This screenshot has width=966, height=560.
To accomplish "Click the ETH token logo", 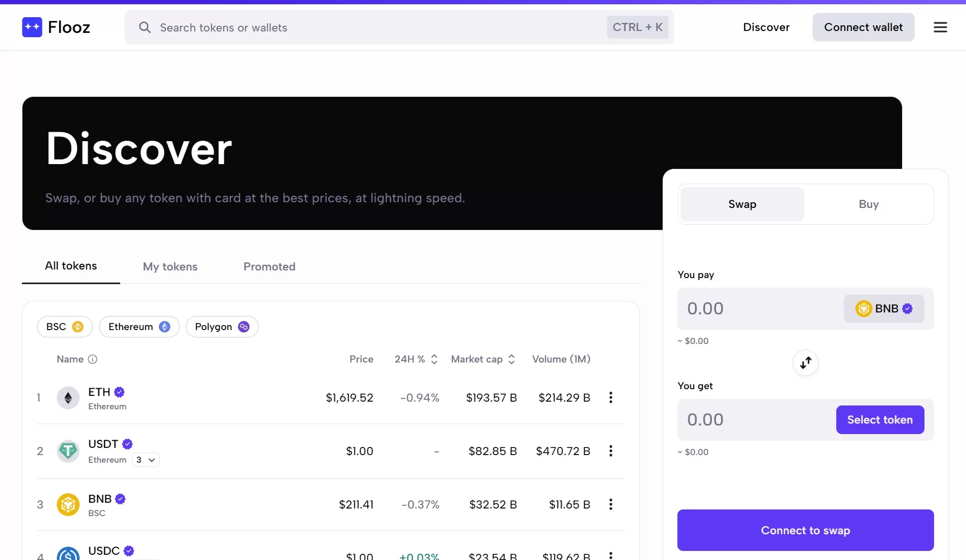I will (68, 398).
